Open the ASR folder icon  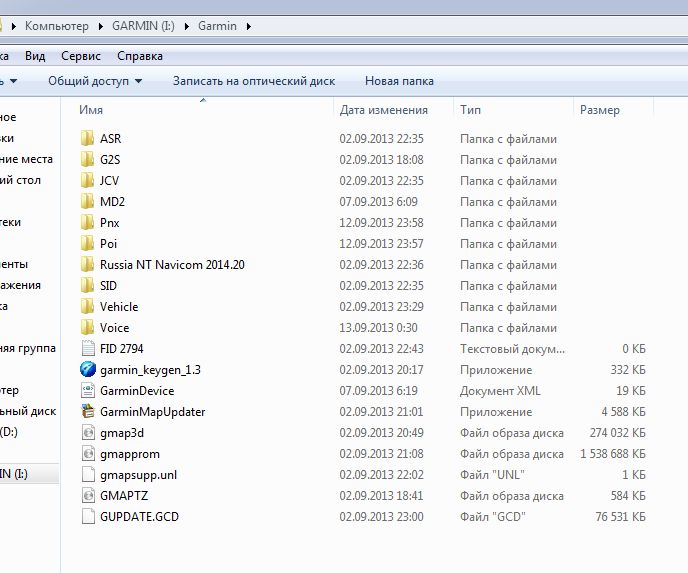click(87, 139)
